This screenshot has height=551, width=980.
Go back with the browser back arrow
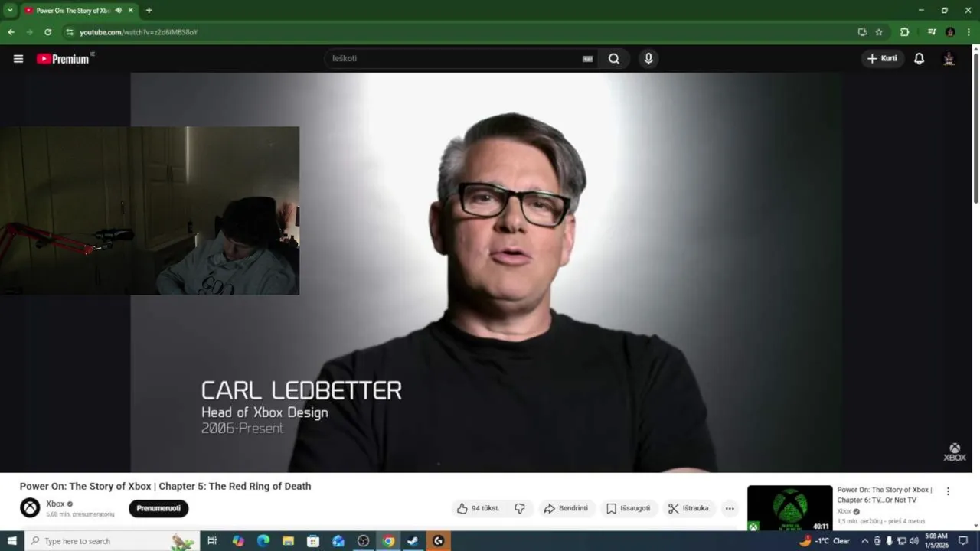(x=11, y=32)
